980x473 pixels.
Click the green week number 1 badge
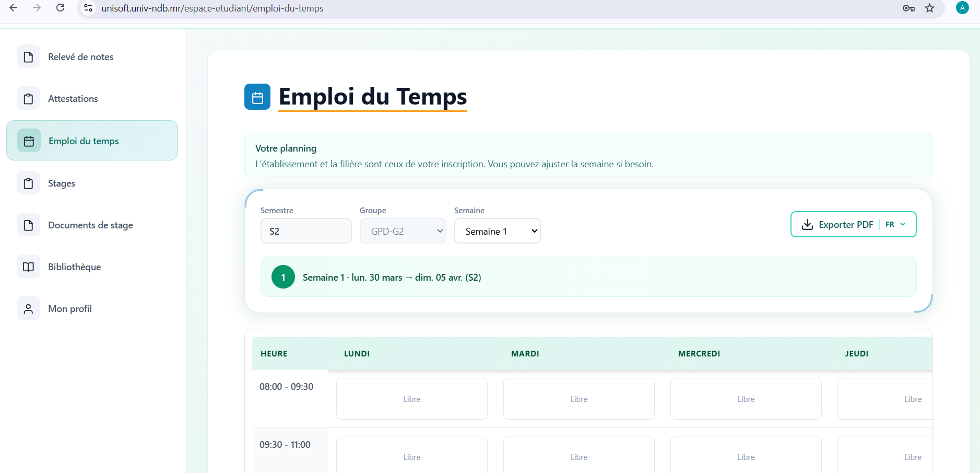283,277
